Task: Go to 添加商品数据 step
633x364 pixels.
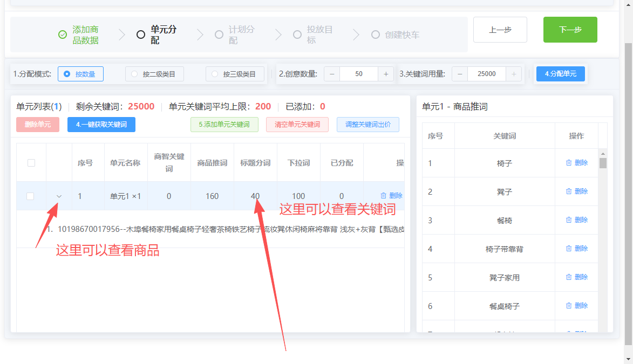Action: (x=79, y=35)
